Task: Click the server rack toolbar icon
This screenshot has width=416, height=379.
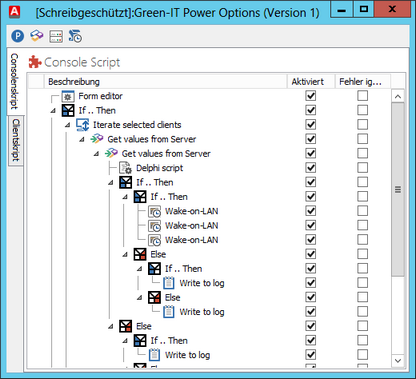Action: [x=56, y=36]
